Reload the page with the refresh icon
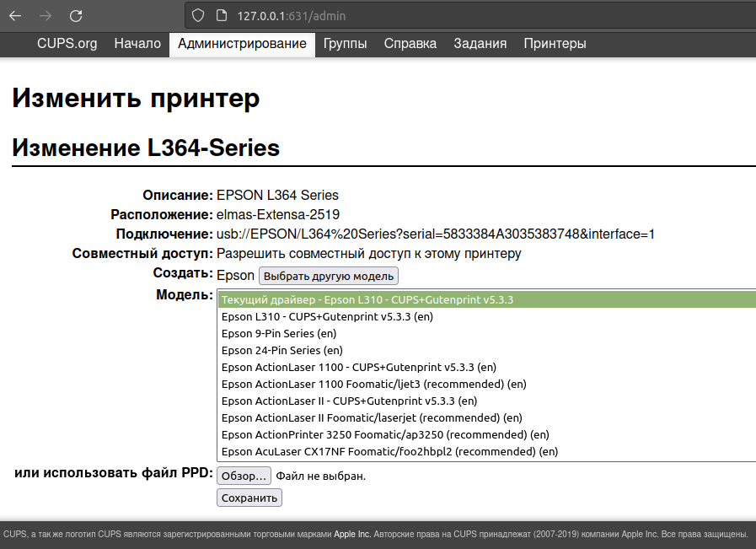756x549 pixels. (x=76, y=16)
